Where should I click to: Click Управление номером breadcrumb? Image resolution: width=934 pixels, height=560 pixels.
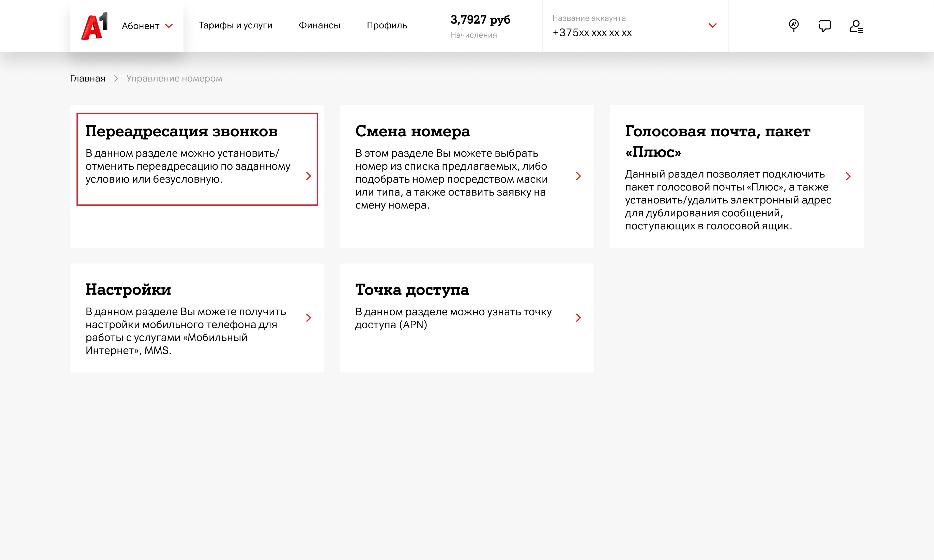pyautogui.click(x=174, y=78)
